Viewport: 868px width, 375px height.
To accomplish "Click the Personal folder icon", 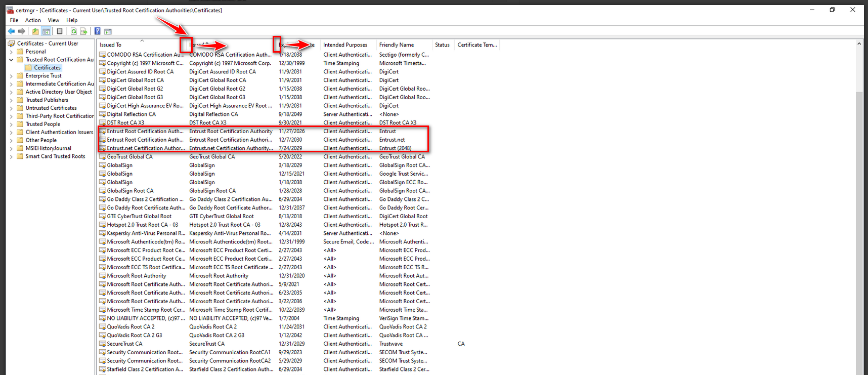I will click(x=20, y=52).
